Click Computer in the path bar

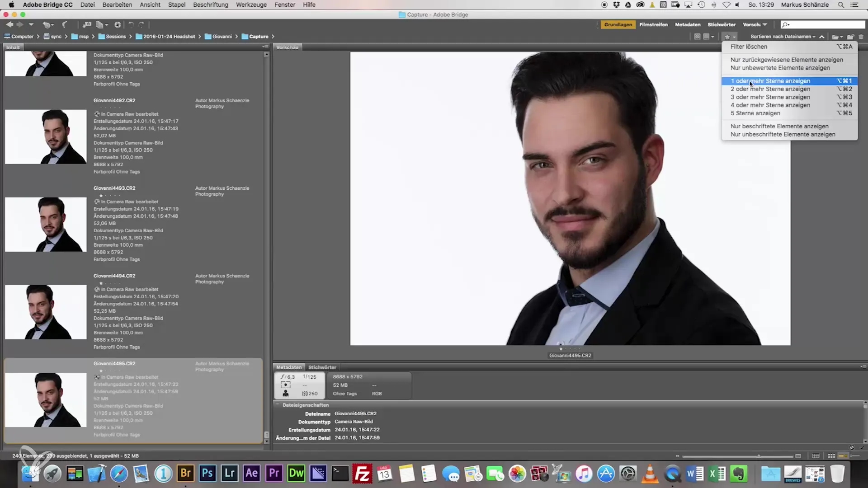coord(19,37)
